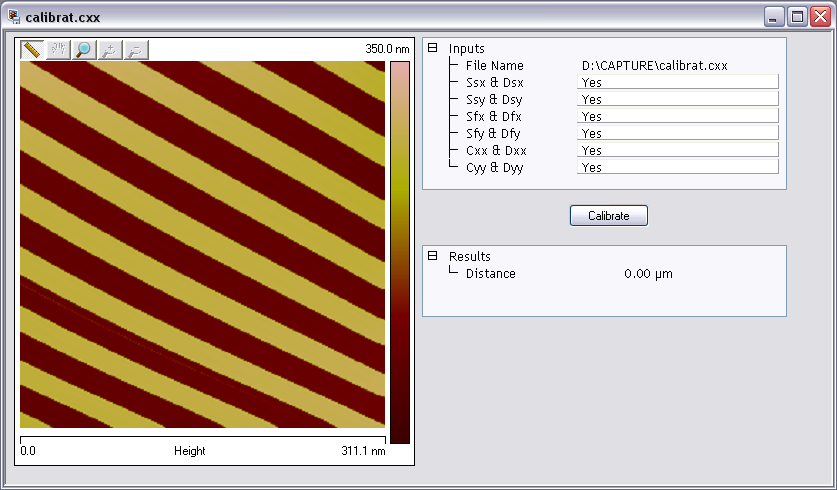Click the 311.1 nm scale bar label
Screen dimensions: 837x490
[x=363, y=451]
